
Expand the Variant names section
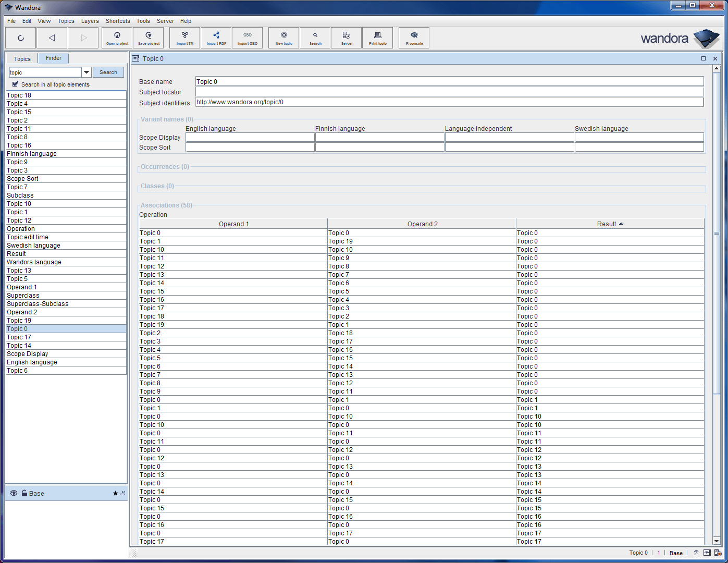click(x=166, y=119)
